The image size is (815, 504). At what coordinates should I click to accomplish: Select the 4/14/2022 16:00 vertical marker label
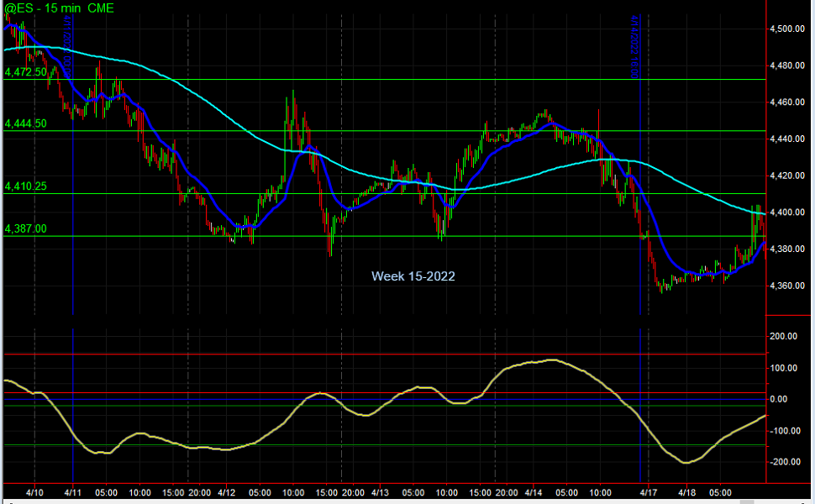634,47
